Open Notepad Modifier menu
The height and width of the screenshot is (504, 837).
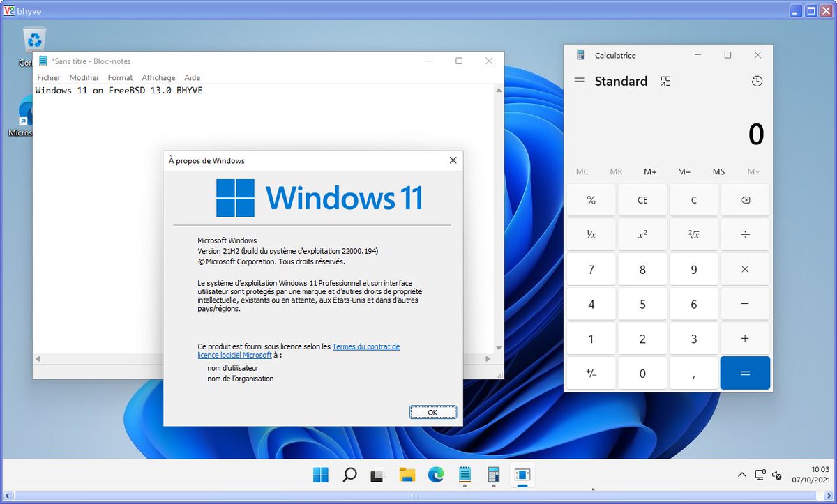click(84, 78)
